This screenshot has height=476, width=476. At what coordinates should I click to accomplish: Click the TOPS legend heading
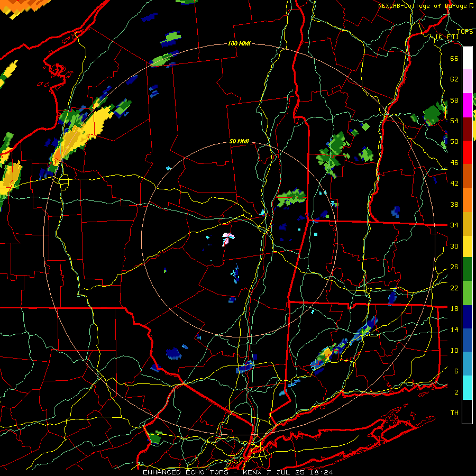(x=465, y=32)
